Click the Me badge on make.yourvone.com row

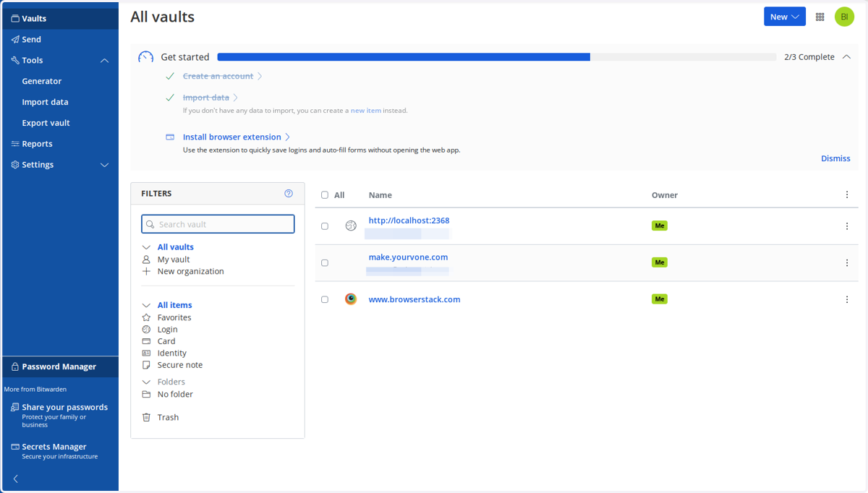[659, 262]
